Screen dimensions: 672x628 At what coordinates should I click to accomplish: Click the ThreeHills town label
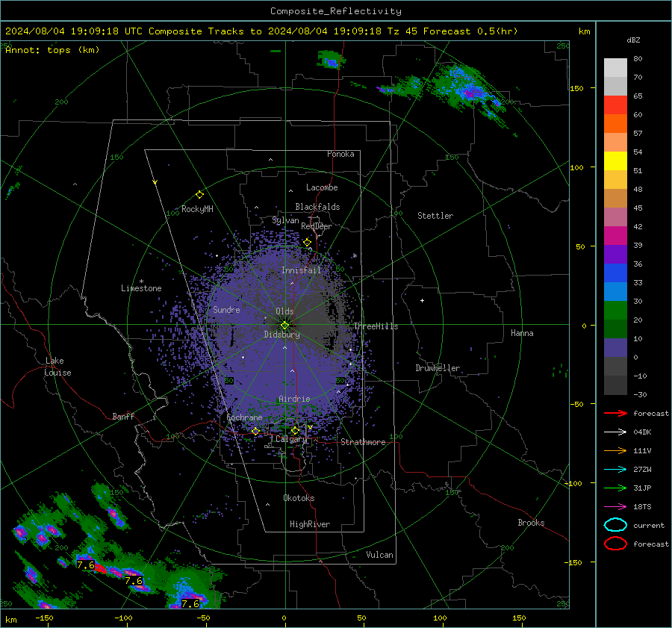[376, 326]
